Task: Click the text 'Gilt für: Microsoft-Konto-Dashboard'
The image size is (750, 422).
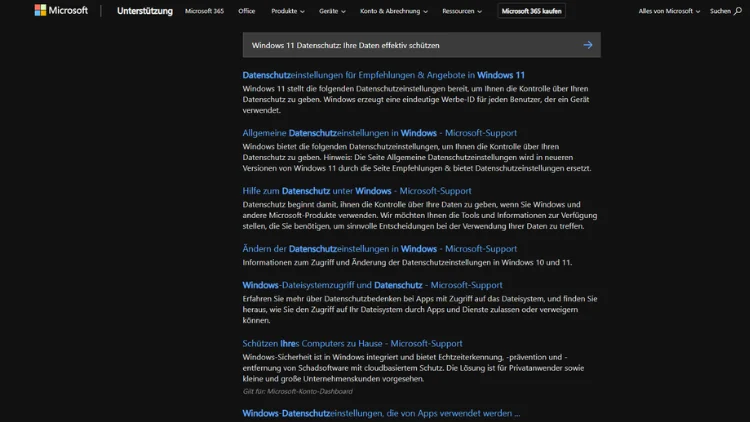Action: 297,391
